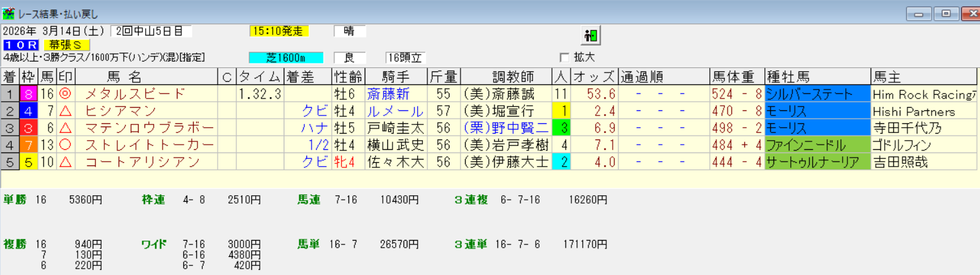This screenshot has height=275, width=980.
Task: Click the exit door icon button
Action: point(591,35)
